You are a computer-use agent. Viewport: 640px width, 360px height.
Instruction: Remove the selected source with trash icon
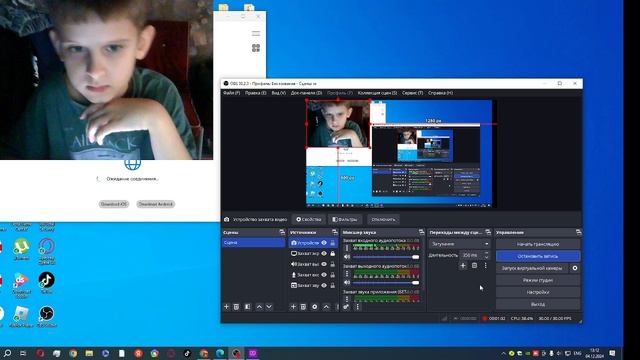point(303,307)
